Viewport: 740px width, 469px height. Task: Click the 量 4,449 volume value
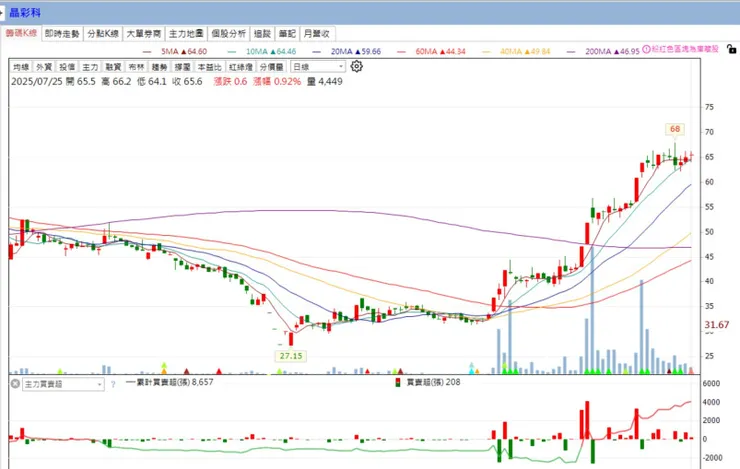click(325, 82)
